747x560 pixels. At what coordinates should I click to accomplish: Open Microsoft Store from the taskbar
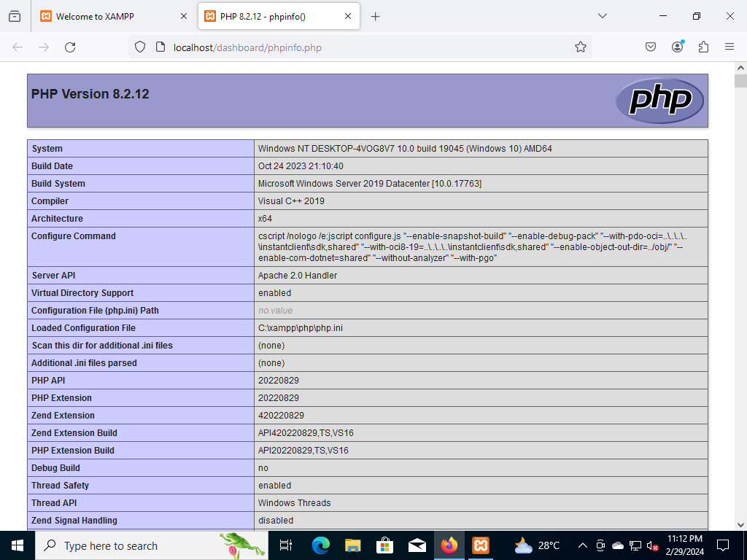click(384, 545)
